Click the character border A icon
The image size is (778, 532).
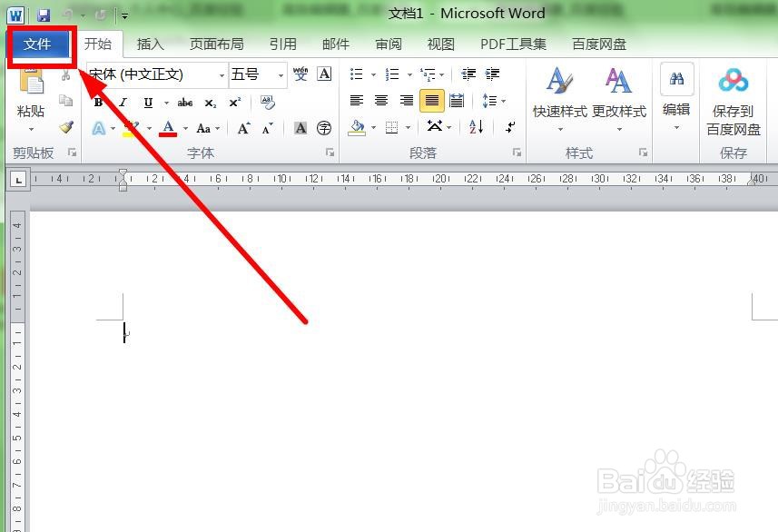tap(324, 74)
